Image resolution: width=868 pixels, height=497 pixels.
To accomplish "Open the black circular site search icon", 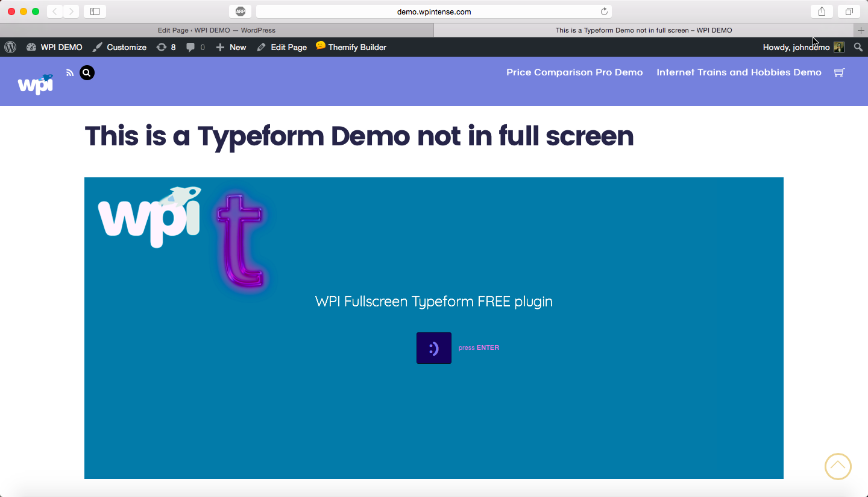I will (87, 73).
